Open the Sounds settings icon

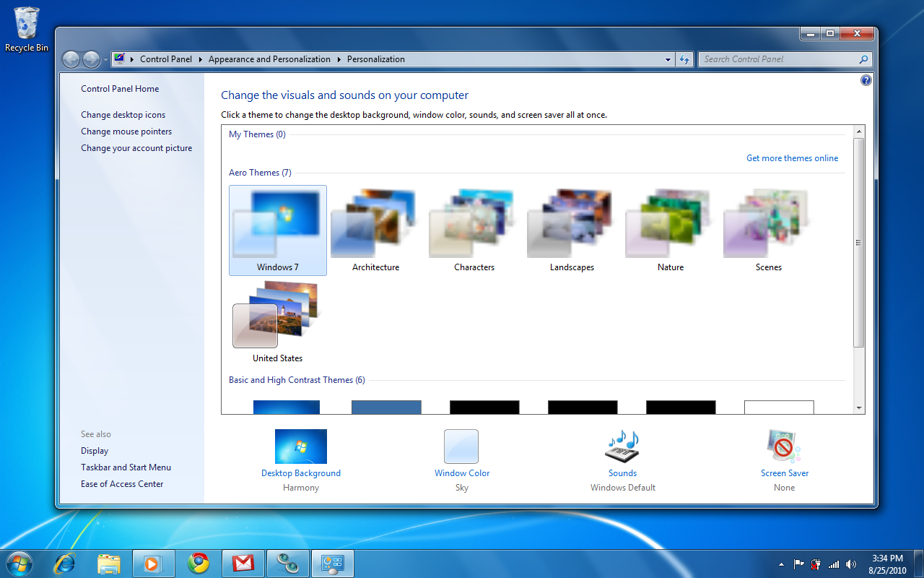[622, 447]
